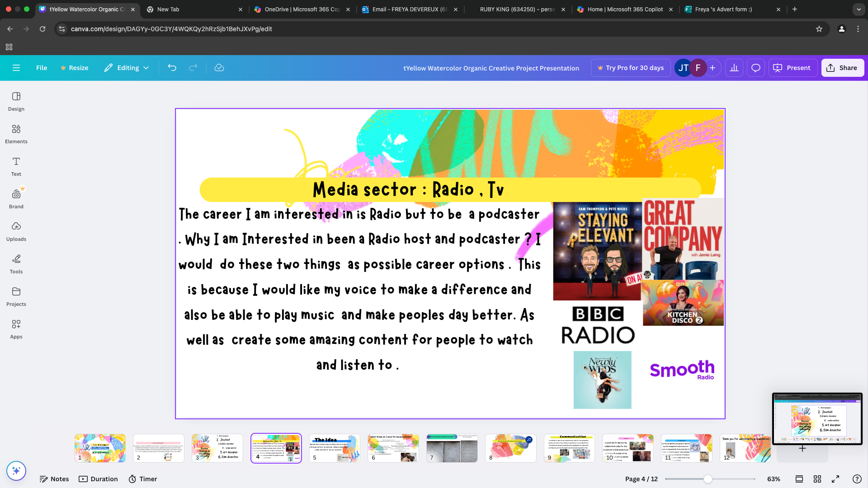Open the comments speech bubble icon
868x488 pixels.
[x=756, y=68]
